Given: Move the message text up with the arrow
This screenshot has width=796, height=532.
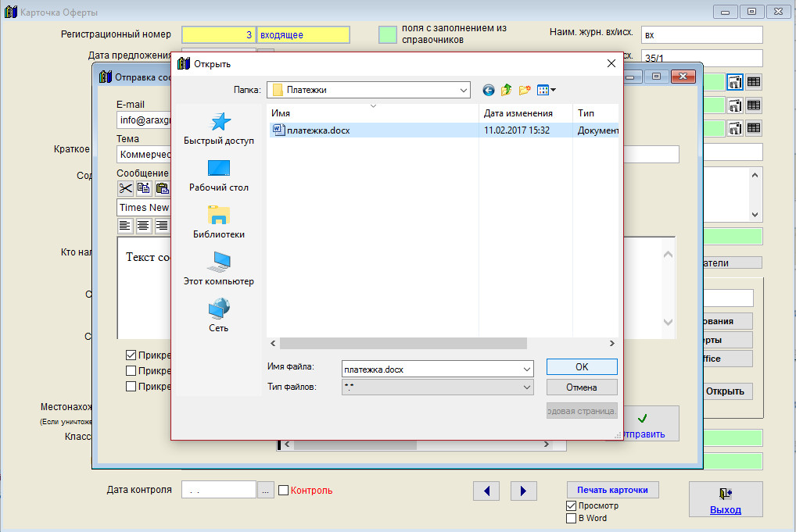Looking at the screenshot, I should coord(668,255).
